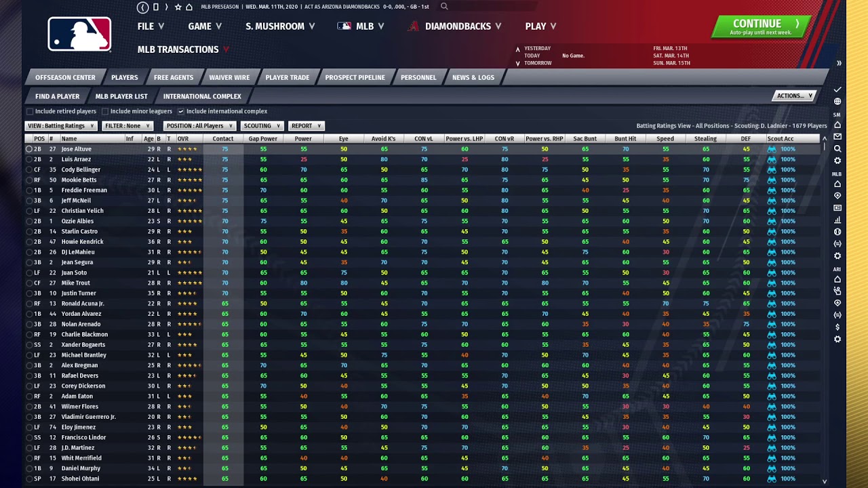The width and height of the screenshot is (868, 488).
Task: Open the REPORT dropdown
Action: pos(307,125)
